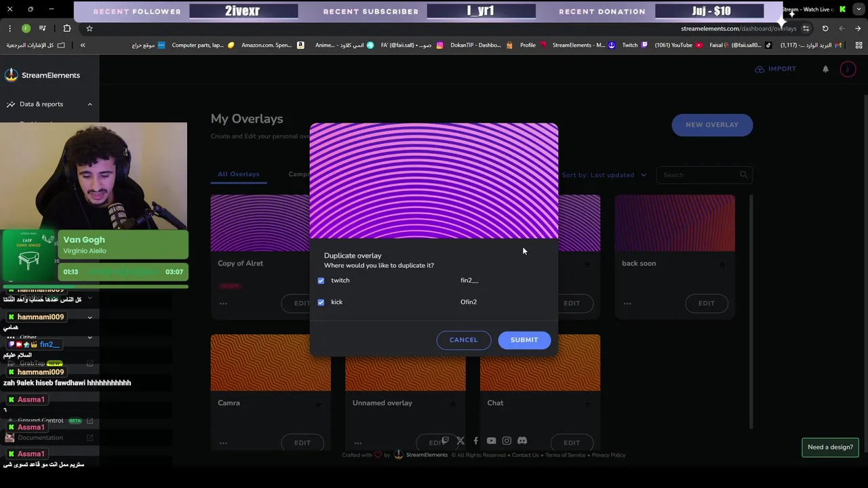This screenshot has width=868, height=488.
Task: Edit the Camra overlay
Action: [x=302, y=443]
